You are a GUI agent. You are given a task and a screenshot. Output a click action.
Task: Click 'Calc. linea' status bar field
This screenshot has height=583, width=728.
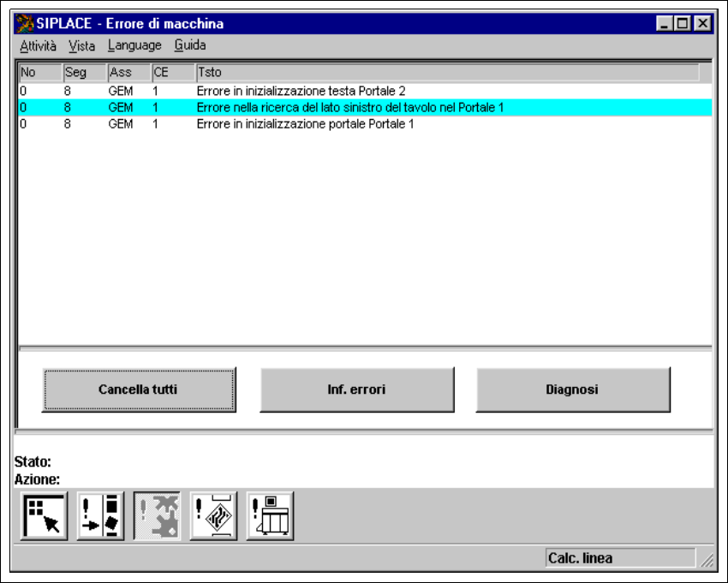click(x=621, y=558)
